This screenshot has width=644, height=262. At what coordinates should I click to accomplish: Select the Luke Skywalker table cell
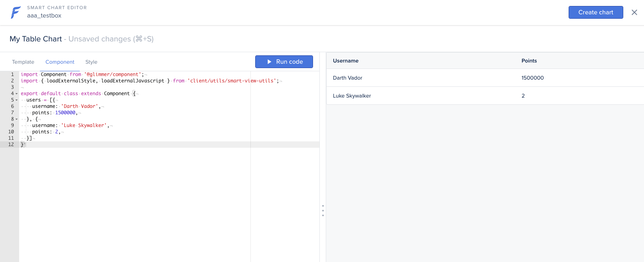[352, 96]
